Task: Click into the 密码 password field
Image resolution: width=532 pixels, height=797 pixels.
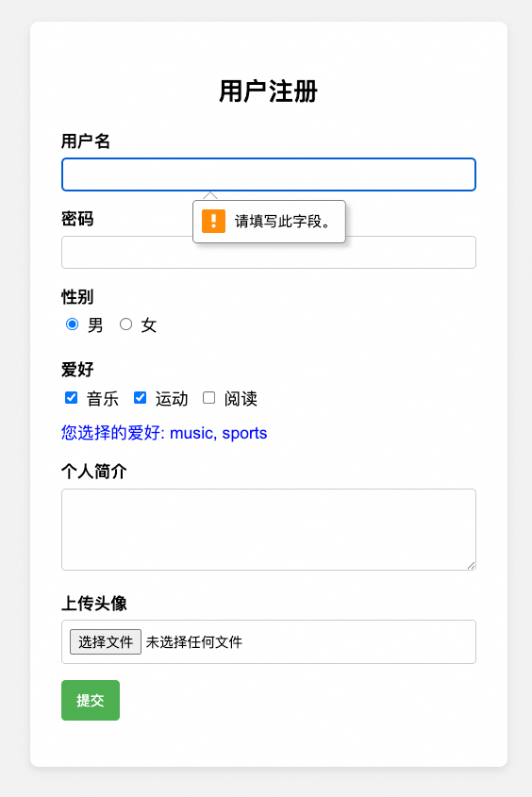Action: click(268, 252)
